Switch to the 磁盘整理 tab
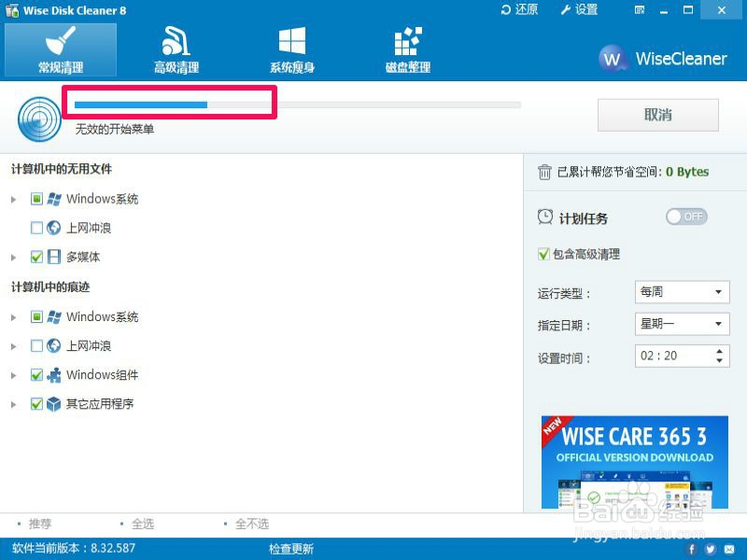 pyautogui.click(x=408, y=50)
